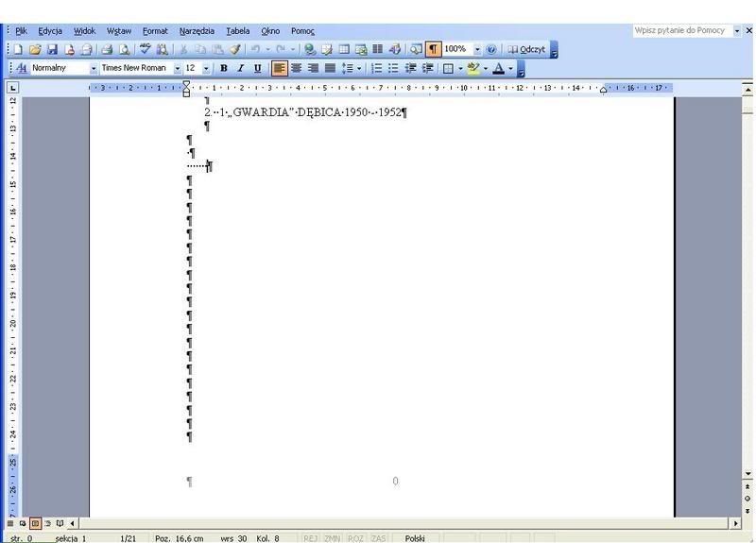Toggle bold formatting
Image resolution: width=756 pixels, height=543 pixels.
click(224, 68)
